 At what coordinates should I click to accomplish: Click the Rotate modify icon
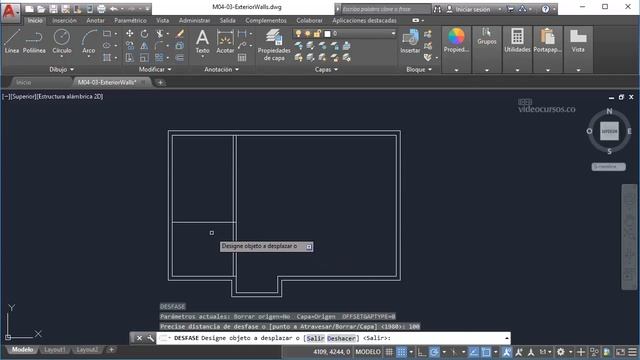144,33
